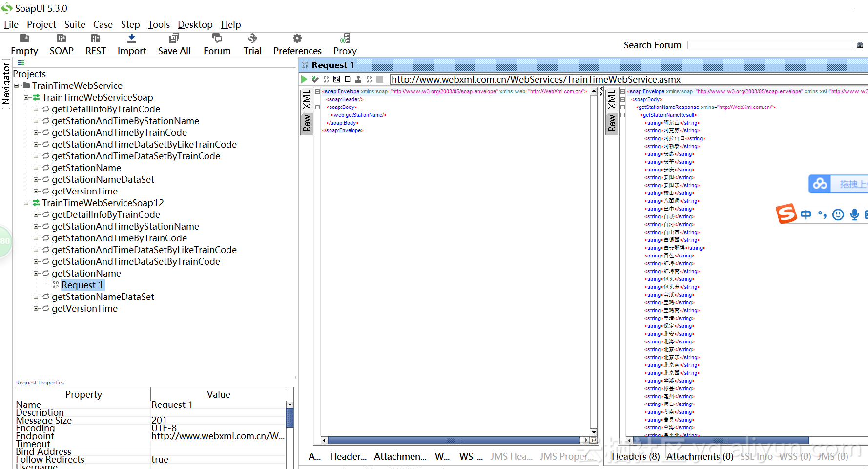This screenshot has width=868, height=469.
Task: Click the Proxy toolbar icon
Action: (345, 38)
